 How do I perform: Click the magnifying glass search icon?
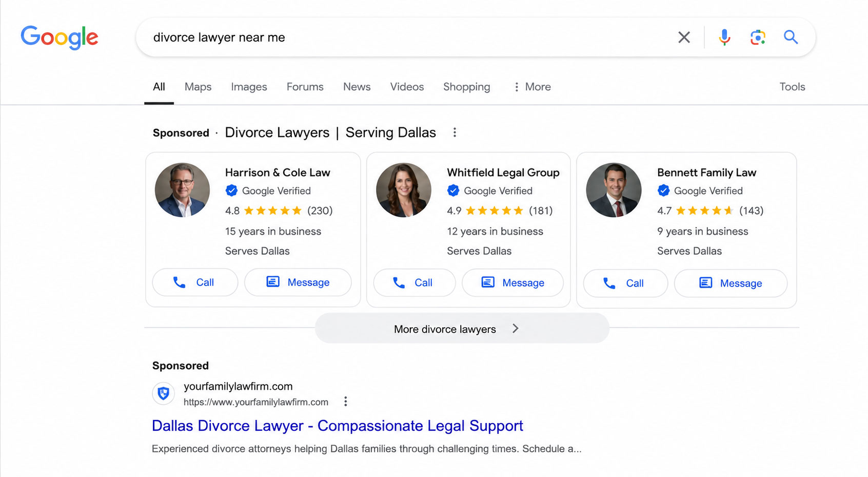coord(791,37)
